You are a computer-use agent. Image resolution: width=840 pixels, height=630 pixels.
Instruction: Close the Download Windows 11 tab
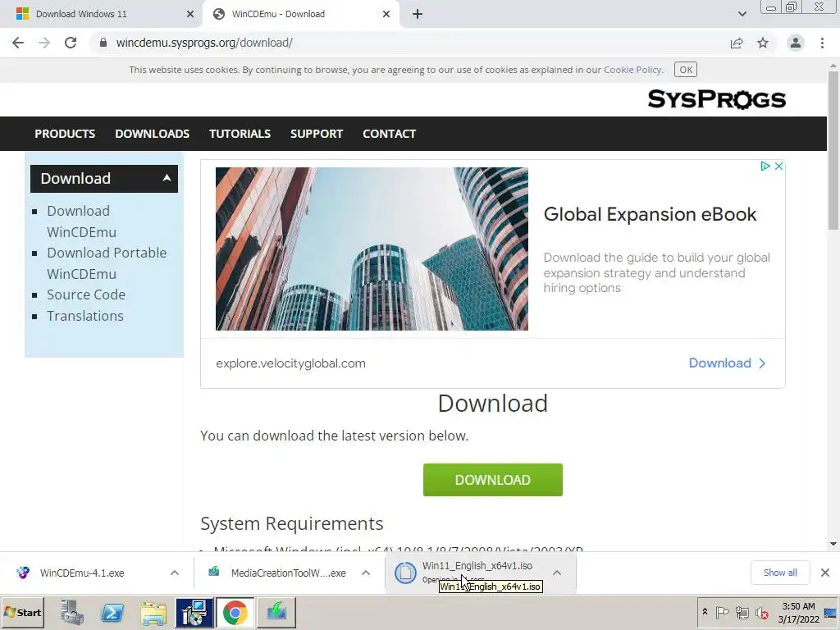click(190, 15)
